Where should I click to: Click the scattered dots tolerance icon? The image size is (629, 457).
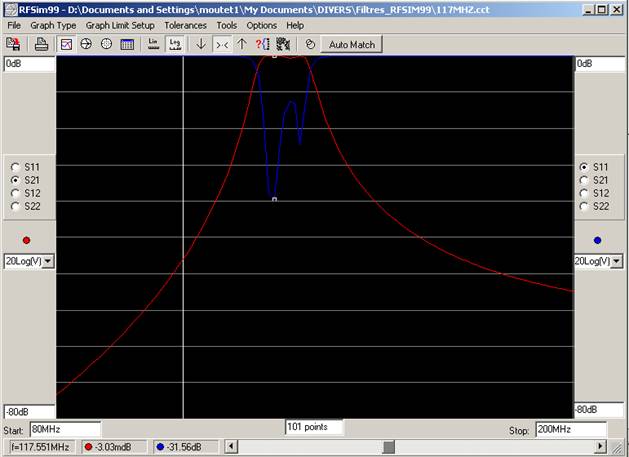(283, 44)
